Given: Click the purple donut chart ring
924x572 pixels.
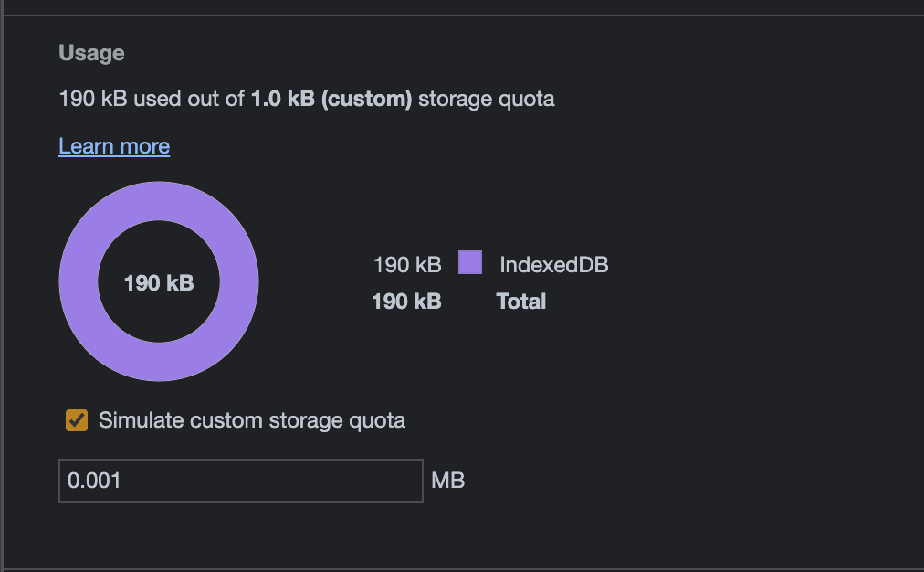Looking at the screenshot, I should coord(80,283).
